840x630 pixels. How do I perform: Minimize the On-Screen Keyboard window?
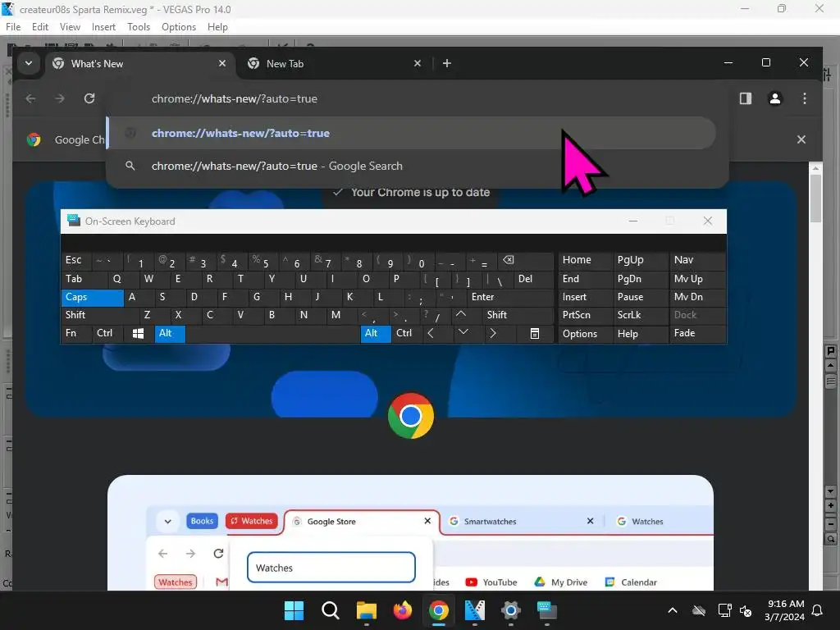[x=632, y=221]
